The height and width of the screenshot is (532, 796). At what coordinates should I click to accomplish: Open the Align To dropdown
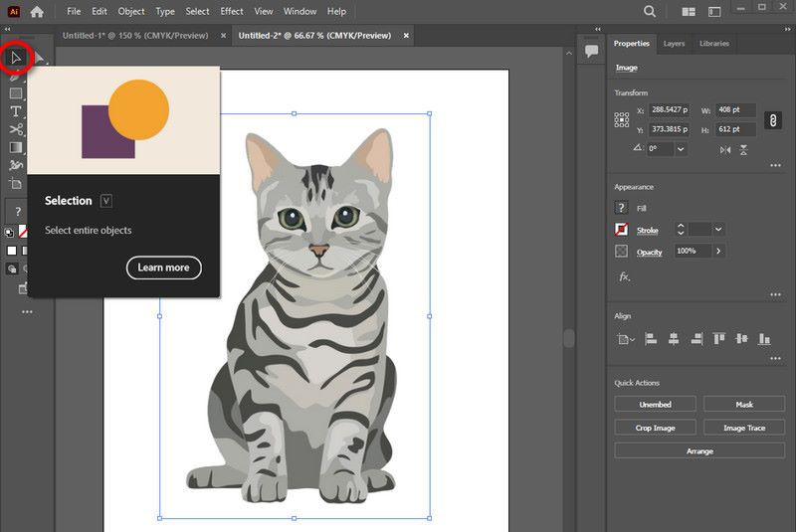[x=626, y=339]
